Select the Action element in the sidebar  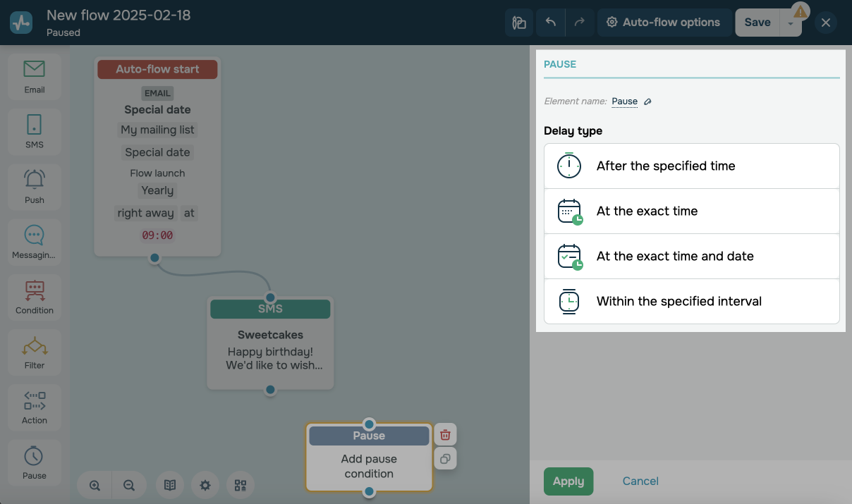[34, 407]
